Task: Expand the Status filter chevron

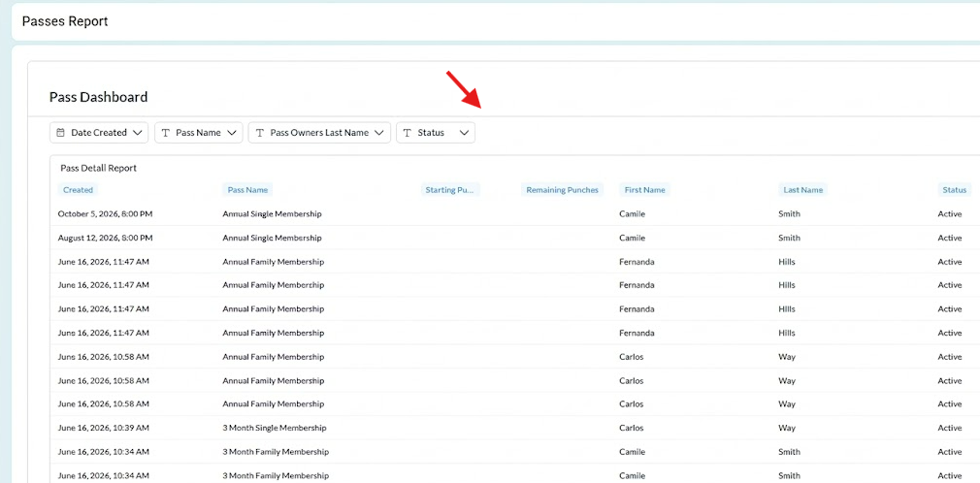Action: coord(464,133)
